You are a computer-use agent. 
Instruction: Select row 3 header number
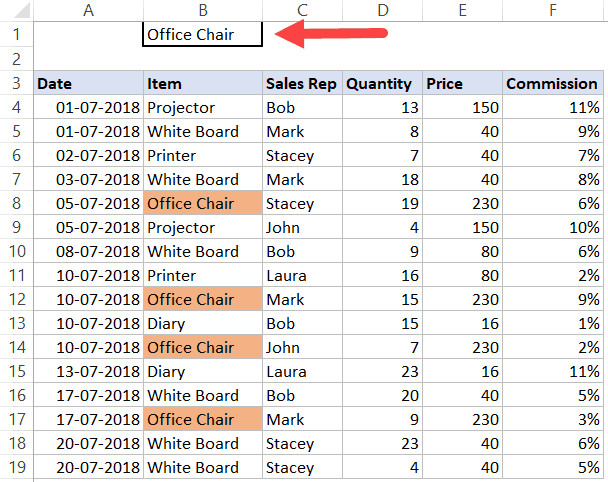[16, 83]
